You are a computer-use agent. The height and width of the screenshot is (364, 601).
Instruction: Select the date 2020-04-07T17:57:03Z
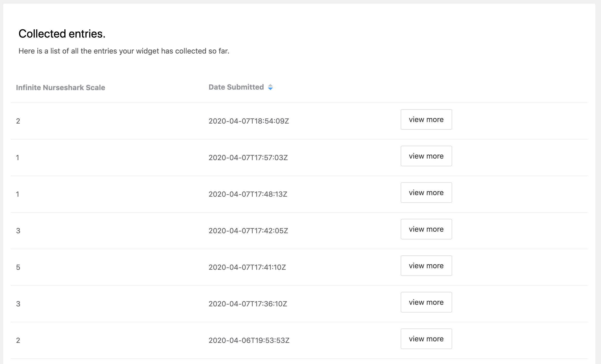coord(248,158)
